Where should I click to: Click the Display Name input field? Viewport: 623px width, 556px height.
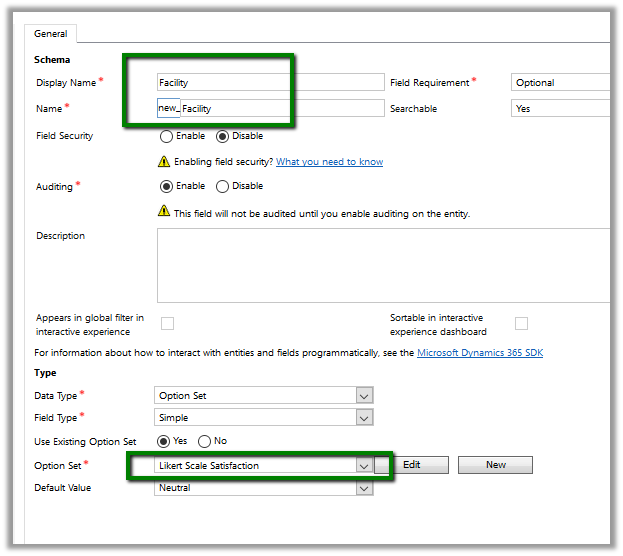click(270, 83)
